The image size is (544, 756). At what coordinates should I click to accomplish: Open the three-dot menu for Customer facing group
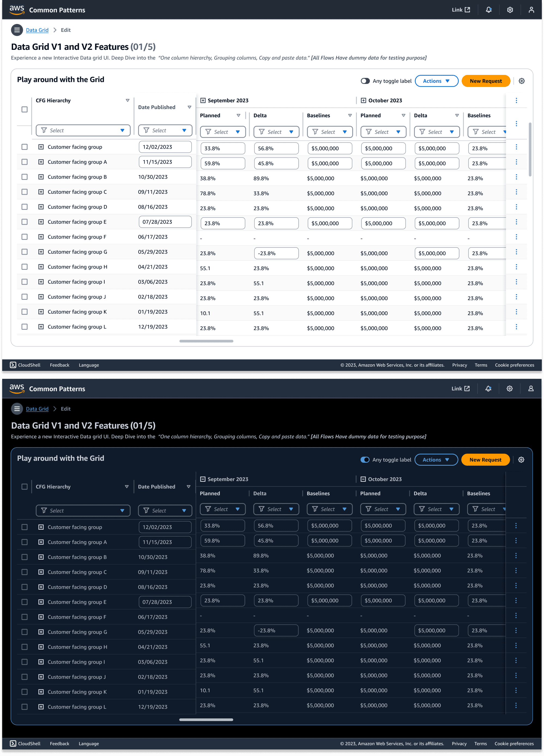(516, 147)
